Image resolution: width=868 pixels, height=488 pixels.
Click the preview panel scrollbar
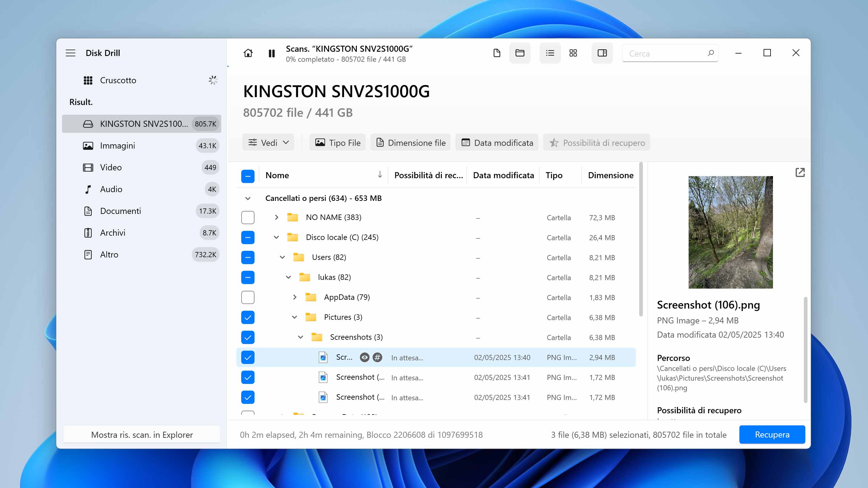805,349
